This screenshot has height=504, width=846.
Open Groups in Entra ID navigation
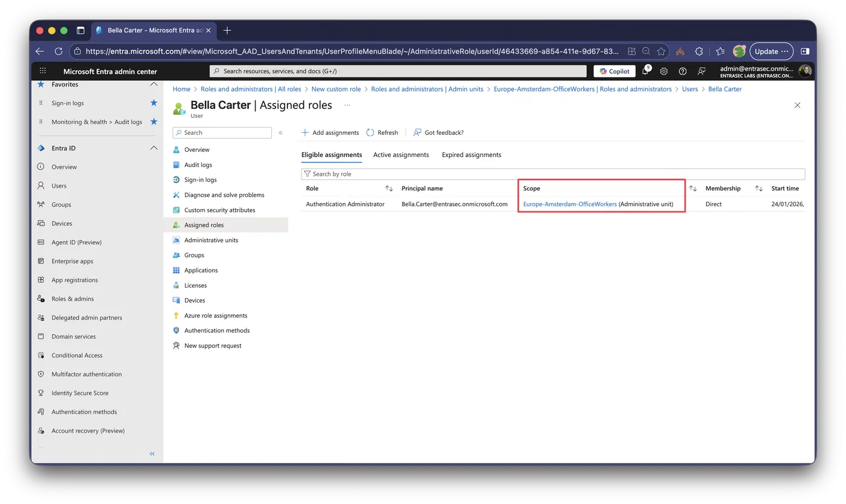(x=61, y=204)
